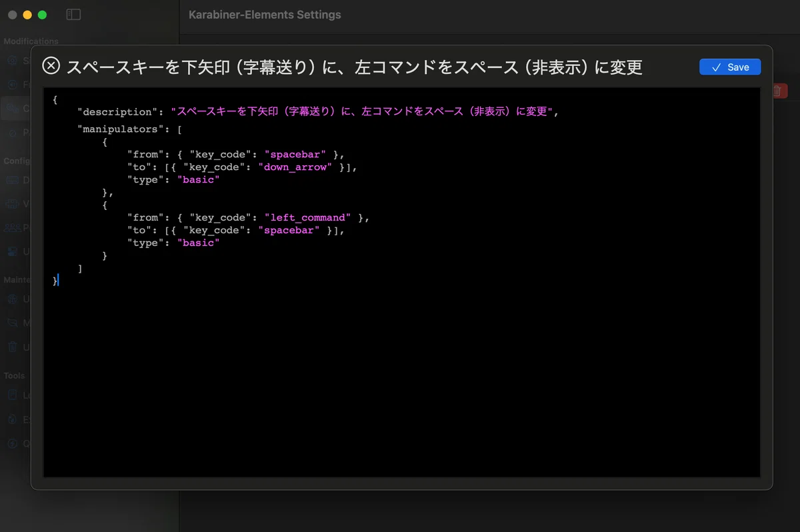Open the UI settings sidebar icon below Profiles

[13, 251]
